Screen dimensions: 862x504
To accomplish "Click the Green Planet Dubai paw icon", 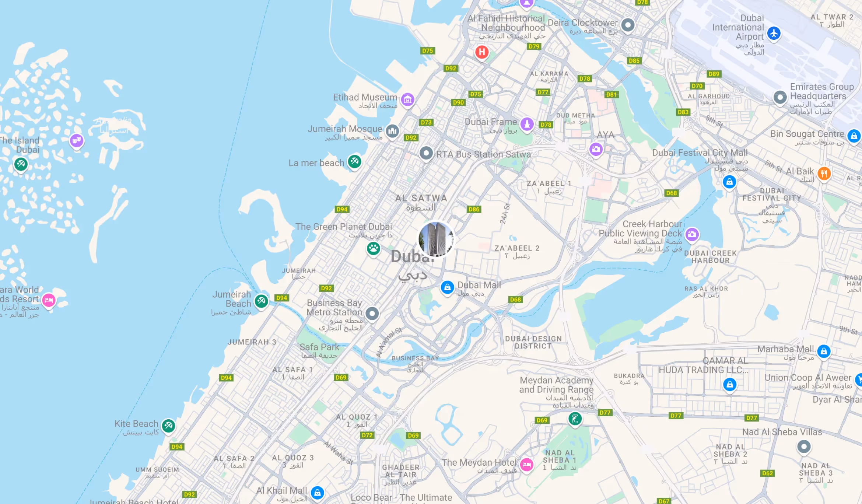I will point(374,249).
